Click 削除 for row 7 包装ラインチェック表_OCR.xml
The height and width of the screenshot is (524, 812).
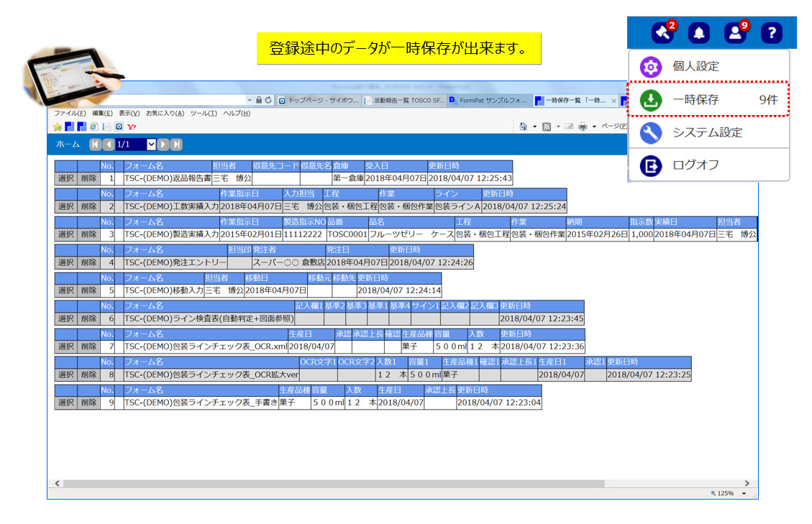88,346
